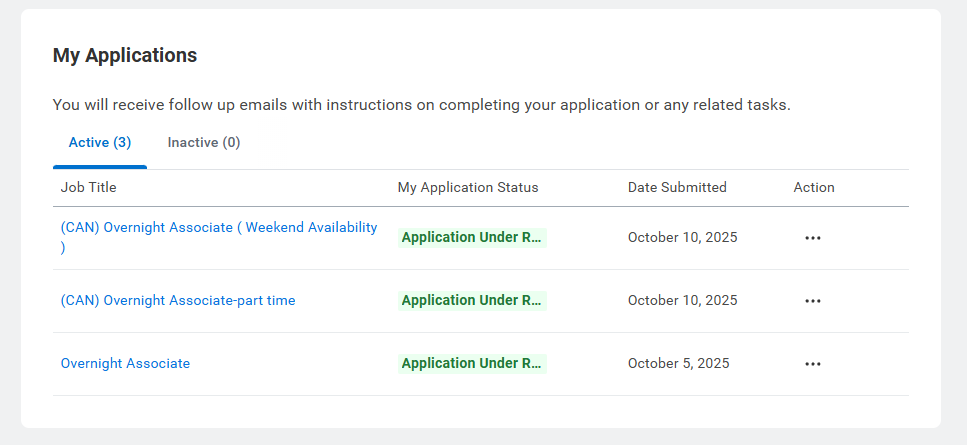This screenshot has width=967, height=445.
Task: Open actions menu for Weekend Availability application
Action: click(813, 238)
